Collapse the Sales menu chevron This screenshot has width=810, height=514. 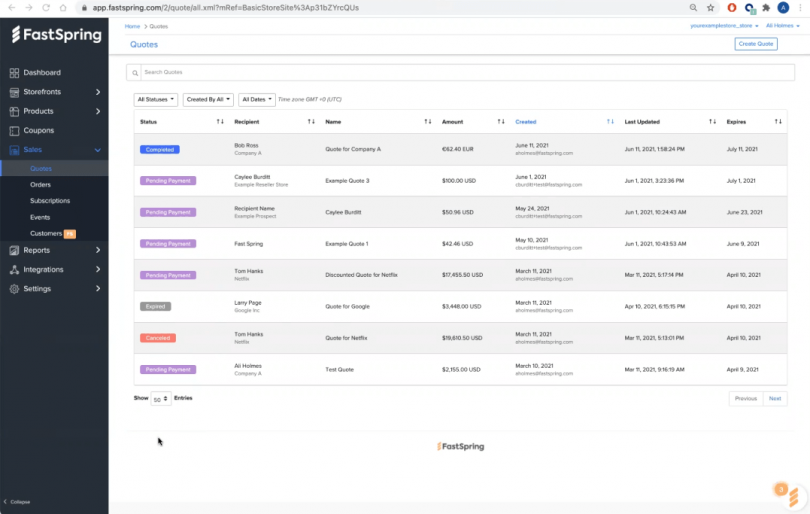coord(98,150)
